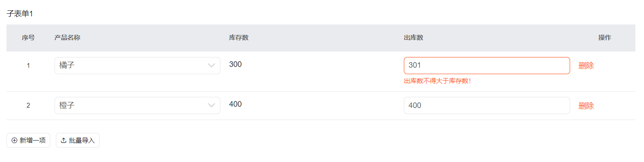
Task: Focus the 出库数 field containing 400
Action: tap(487, 105)
